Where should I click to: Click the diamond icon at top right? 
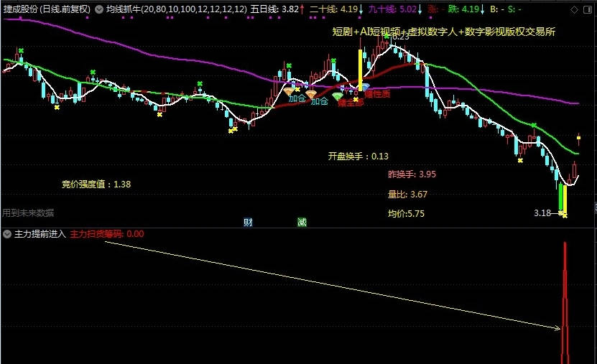pyautogui.click(x=575, y=10)
